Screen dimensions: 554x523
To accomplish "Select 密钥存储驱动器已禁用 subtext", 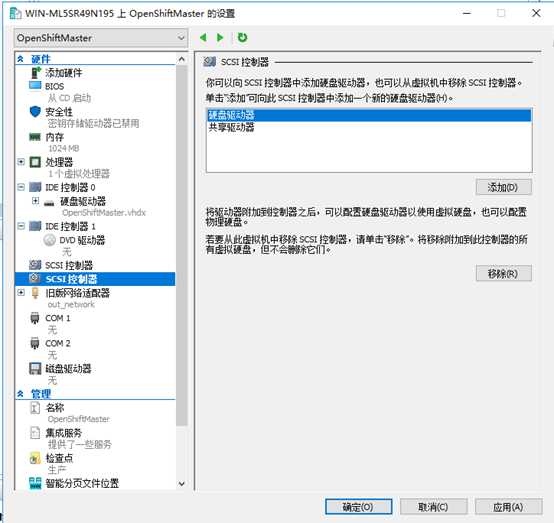I will [93, 123].
